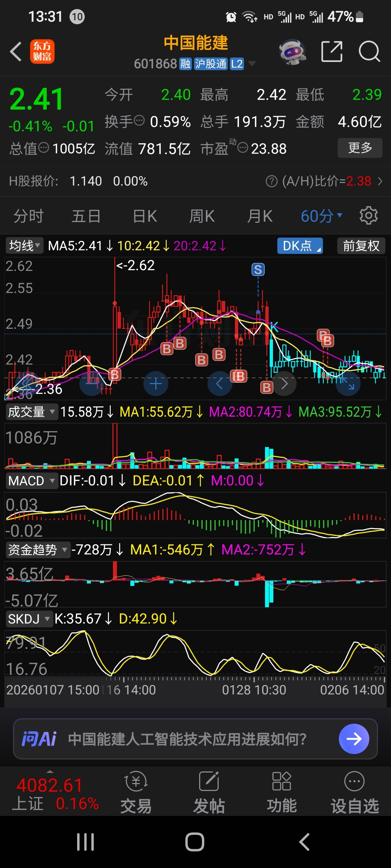391x868 pixels.
Task: Switch to 周K tab
Action: pyautogui.click(x=202, y=216)
